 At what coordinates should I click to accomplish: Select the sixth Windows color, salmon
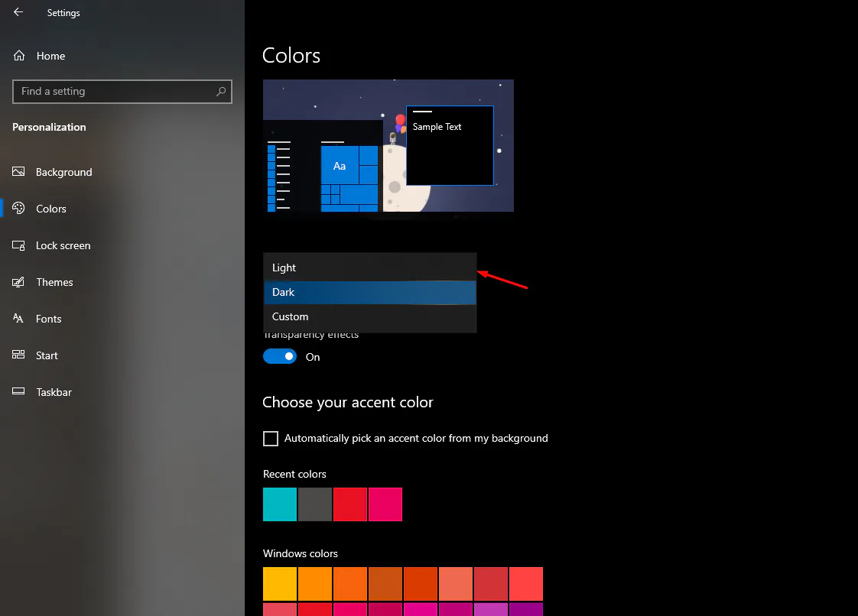pyautogui.click(x=455, y=584)
